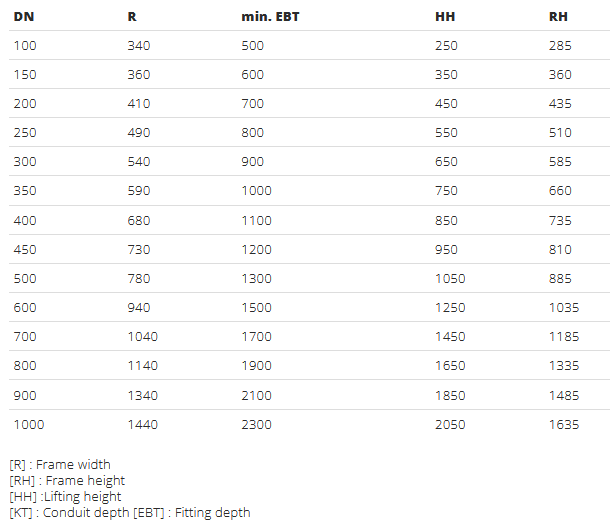Viewport: 610px width, 531px height.
Task: Select the min. EBT value 2300
Action: pos(258,425)
